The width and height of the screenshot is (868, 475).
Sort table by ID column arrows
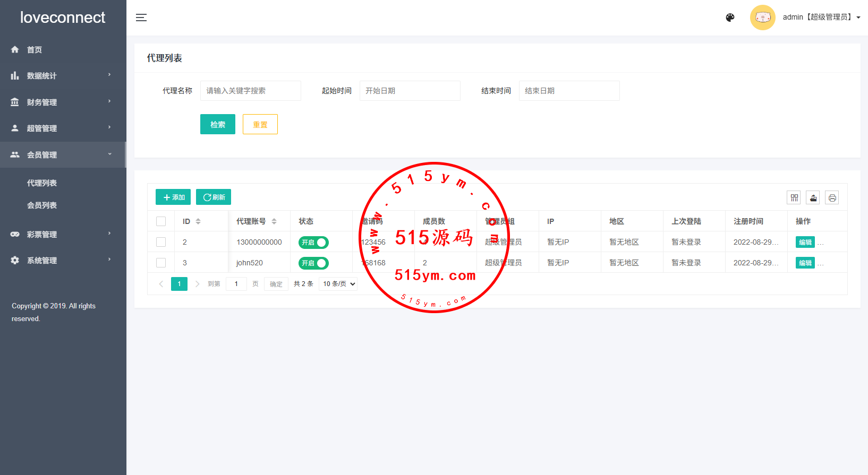[198, 221]
